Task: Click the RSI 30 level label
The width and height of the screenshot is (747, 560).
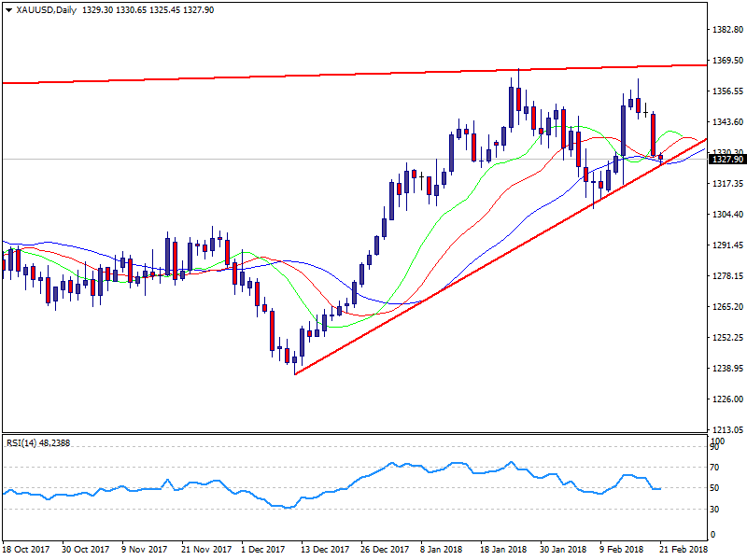Action: 713,509
